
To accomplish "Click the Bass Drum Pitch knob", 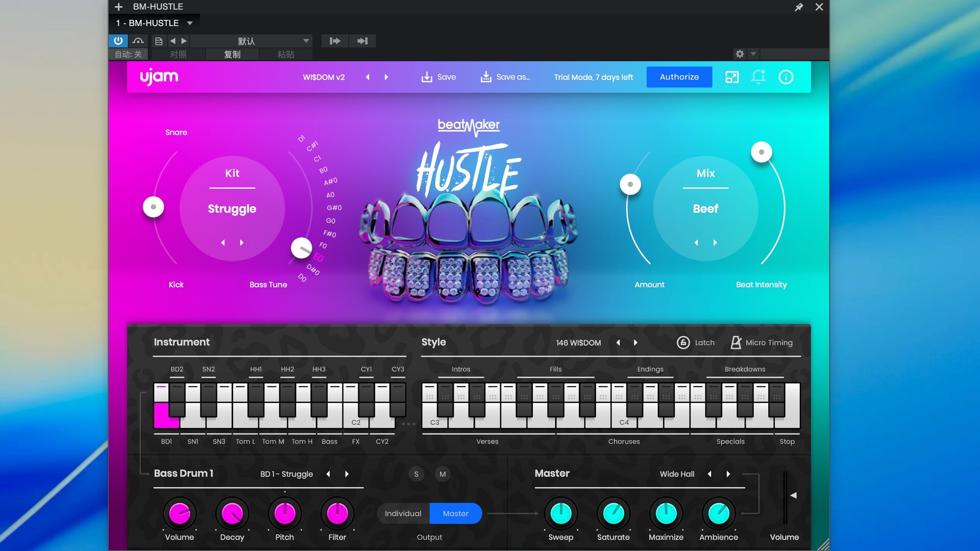I will (x=285, y=513).
